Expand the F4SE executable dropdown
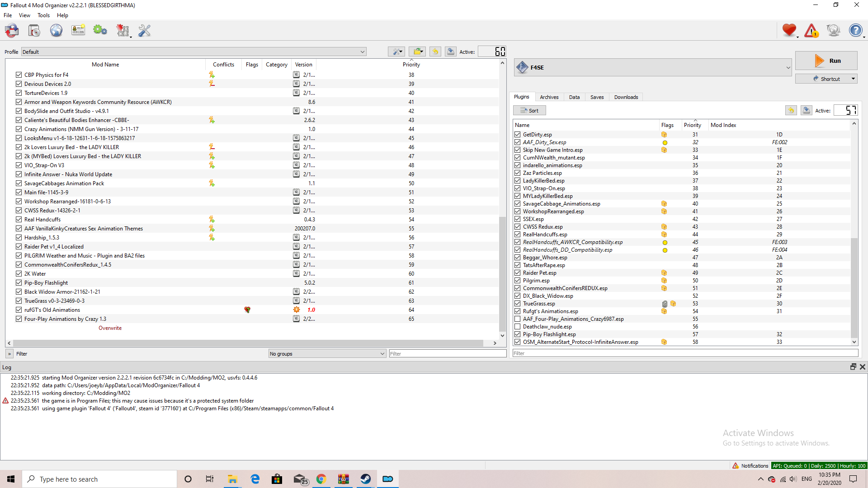Image resolution: width=868 pixels, height=488 pixels. 653,67
